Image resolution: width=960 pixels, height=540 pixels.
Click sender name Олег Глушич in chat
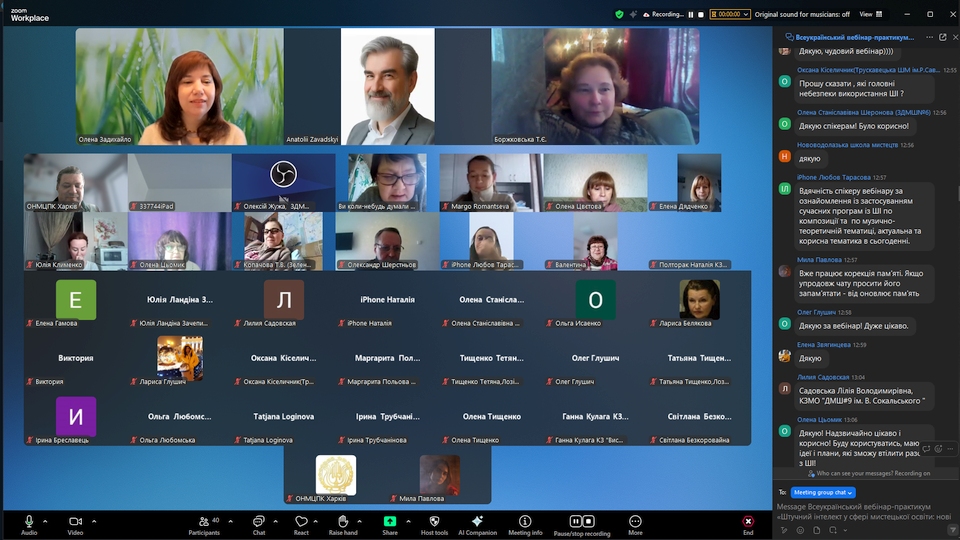(x=816, y=312)
